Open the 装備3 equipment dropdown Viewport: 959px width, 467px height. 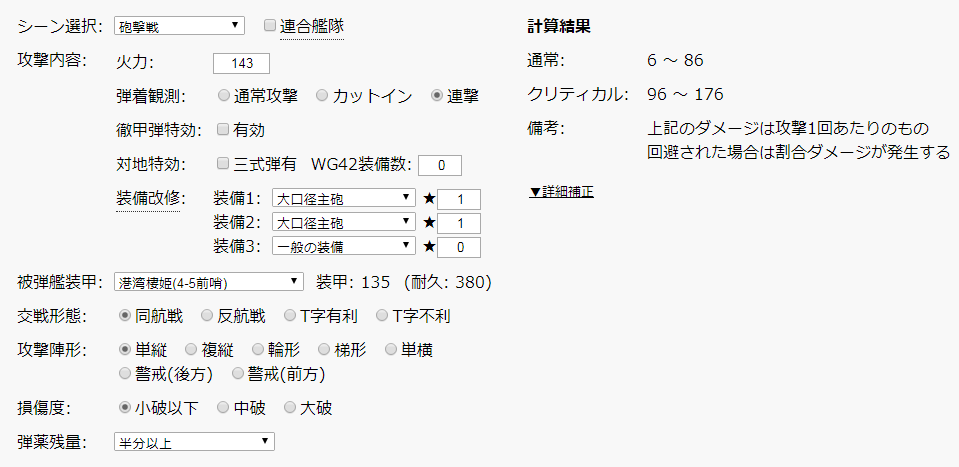pyautogui.click(x=345, y=245)
